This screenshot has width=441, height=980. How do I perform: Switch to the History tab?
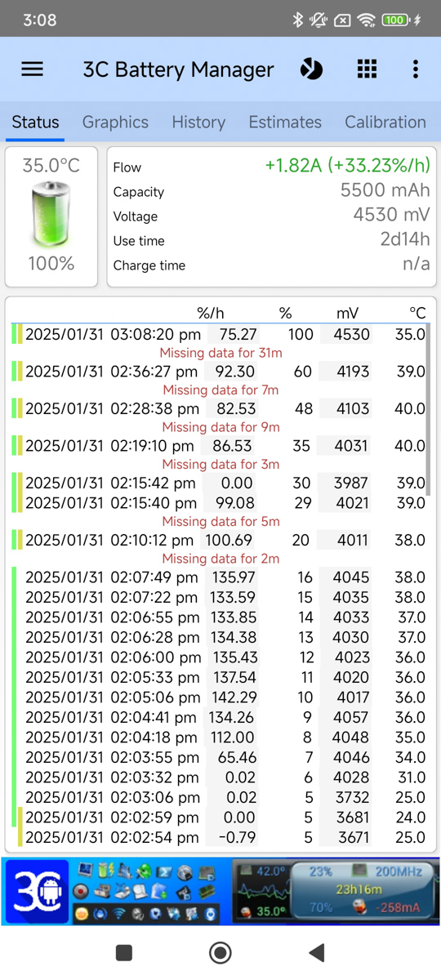coord(198,122)
